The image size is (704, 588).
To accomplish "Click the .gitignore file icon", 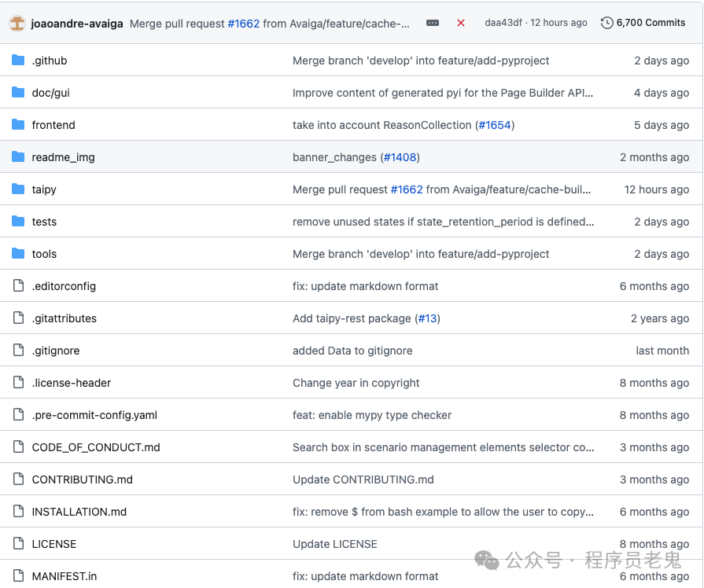I will point(18,350).
